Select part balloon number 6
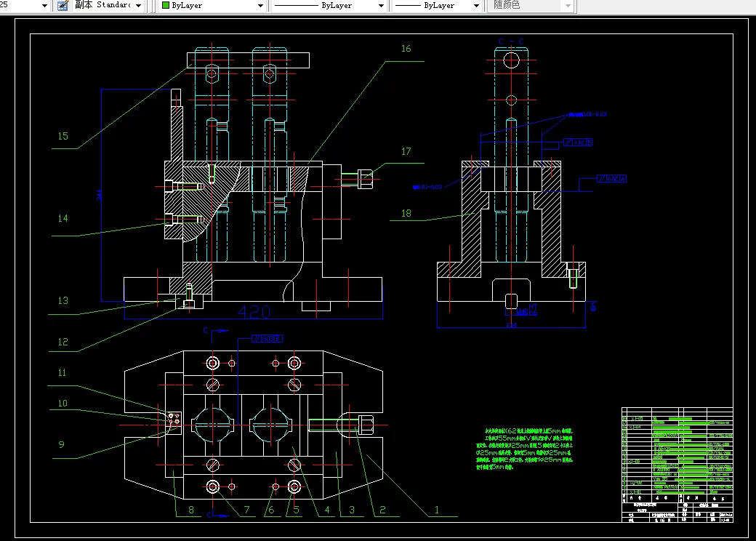Image resolution: width=756 pixels, height=541 pixels. coord(271,510)
